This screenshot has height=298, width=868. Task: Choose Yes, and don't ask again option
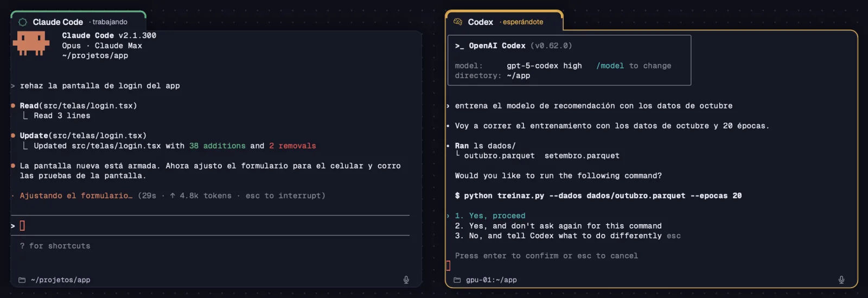click(x=558, y=226)
